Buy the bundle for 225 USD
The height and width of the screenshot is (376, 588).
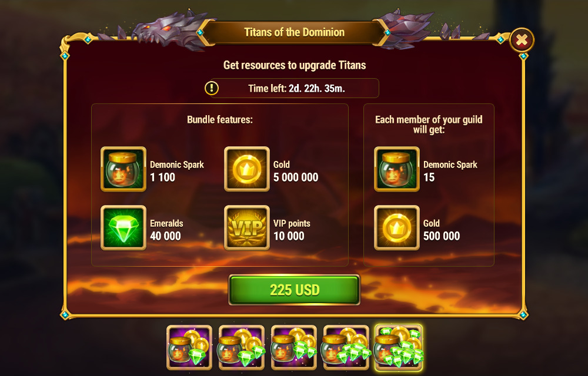pyautogui.click(x=295, y=290)
